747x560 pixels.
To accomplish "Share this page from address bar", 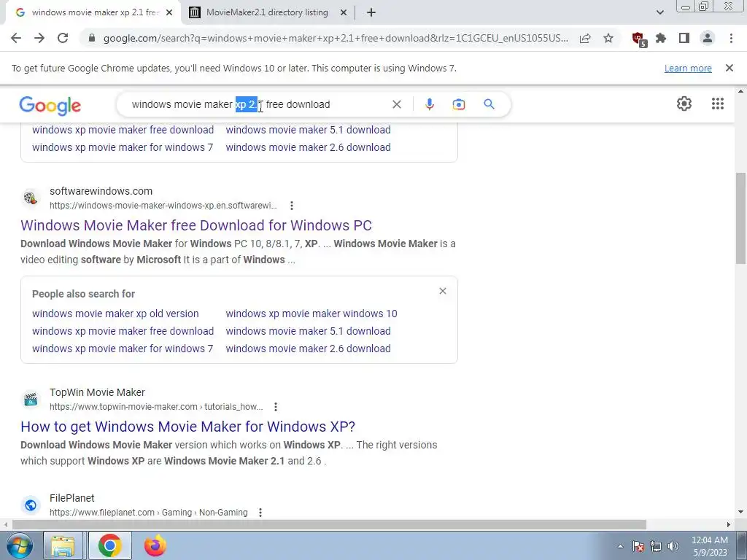I will (585, 38).
